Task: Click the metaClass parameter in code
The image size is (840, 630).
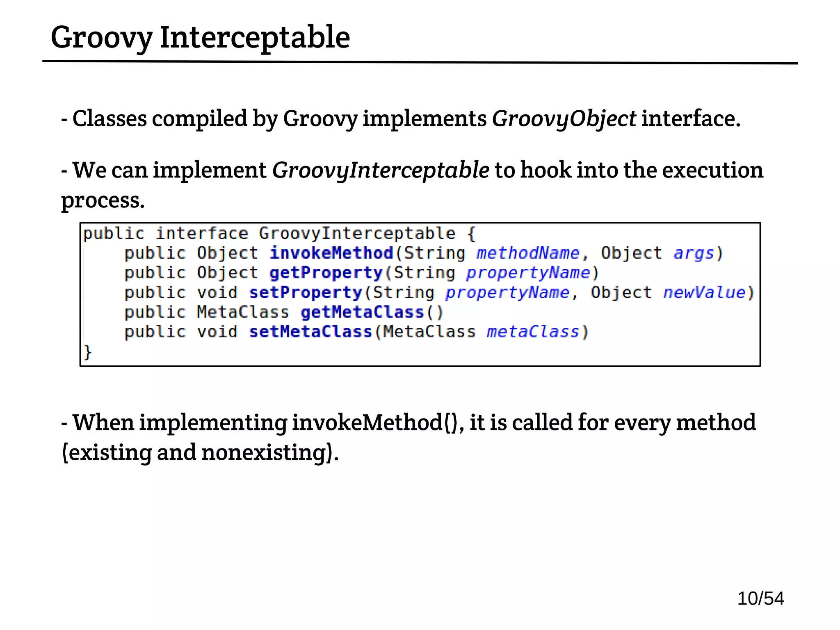Action: (x=533, y=332)
